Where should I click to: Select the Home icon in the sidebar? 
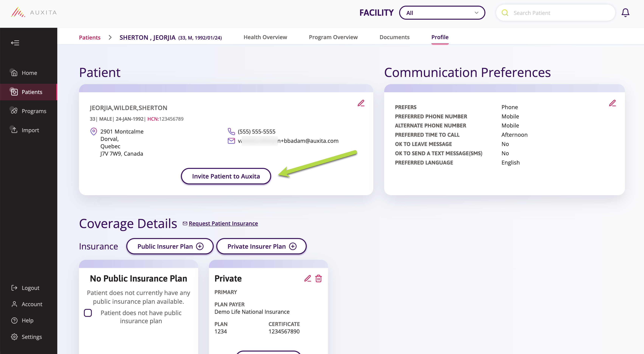14,73
